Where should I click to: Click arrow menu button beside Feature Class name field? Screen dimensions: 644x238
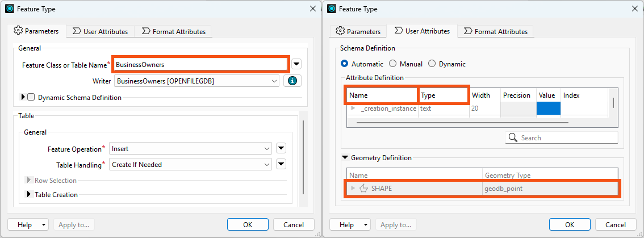(x=296, y=65)
